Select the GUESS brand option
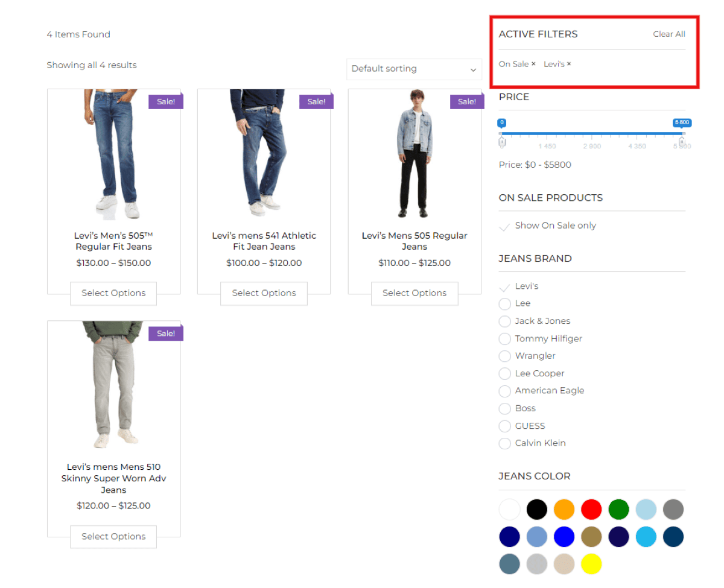 pos(505,426)
